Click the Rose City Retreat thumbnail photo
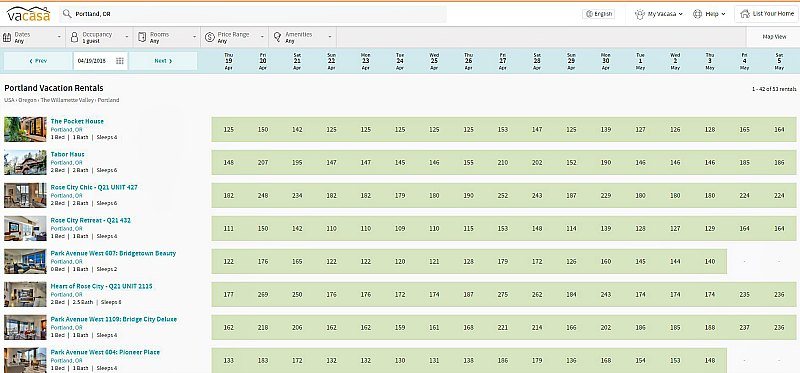This screenshot has height=373, width=800. click(x=25, y=229)
